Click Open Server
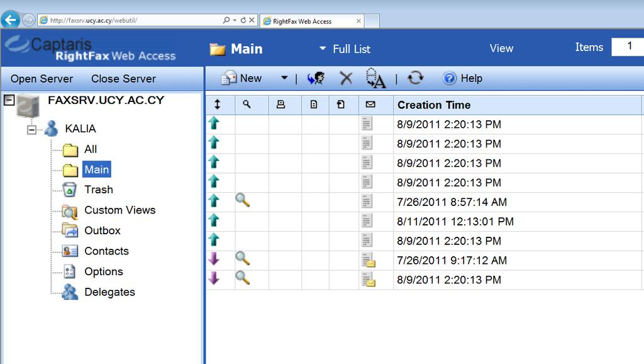This screenshot has width=644, height=364. (x=42, y=79)
